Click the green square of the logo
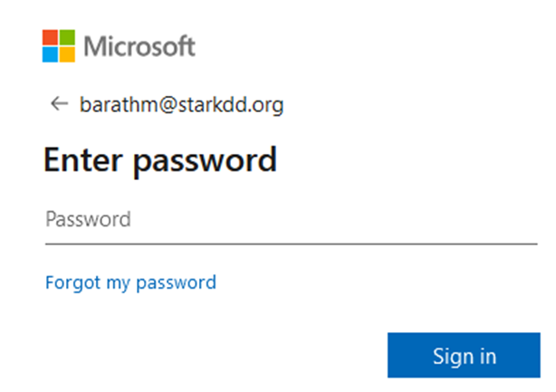The image size is (556, 392). (67, 37)
